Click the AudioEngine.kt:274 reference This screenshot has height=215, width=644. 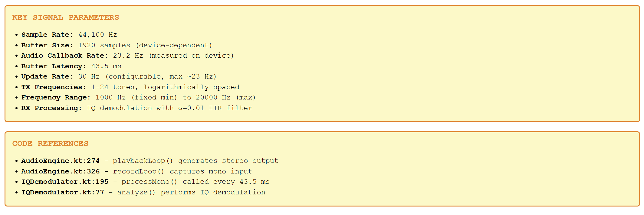point(60,161)
